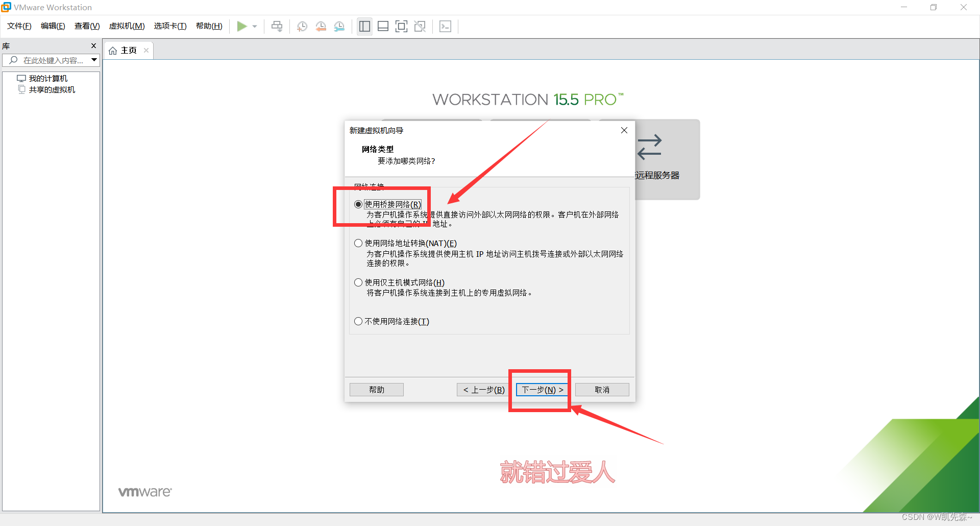
Task: Open the 选项卡(T) menu
Action: pyautogui.click(x=170, y=26)
